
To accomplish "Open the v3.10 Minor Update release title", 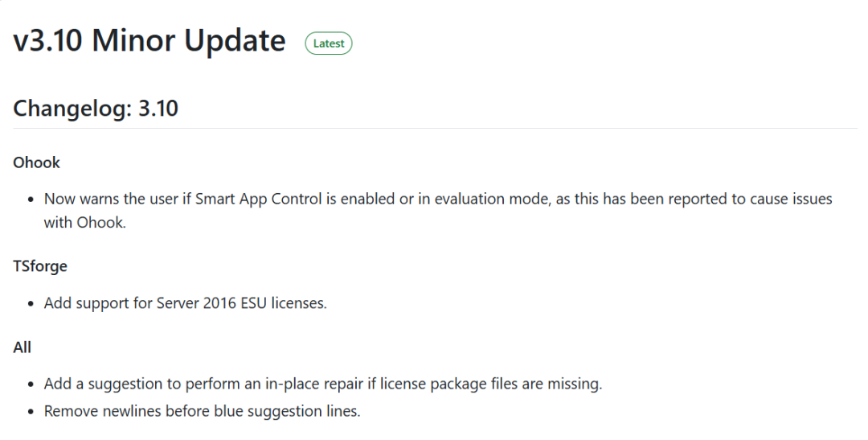I will 149,41.
